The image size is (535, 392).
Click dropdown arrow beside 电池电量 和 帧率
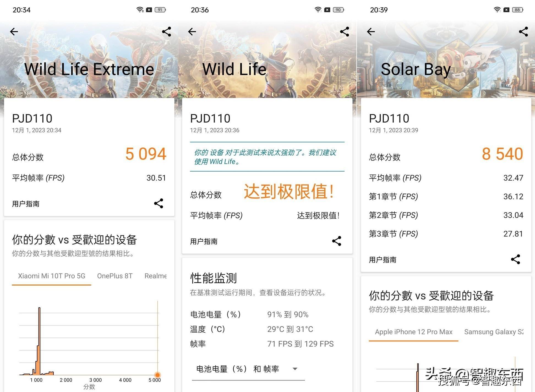(x=295, y=369)
